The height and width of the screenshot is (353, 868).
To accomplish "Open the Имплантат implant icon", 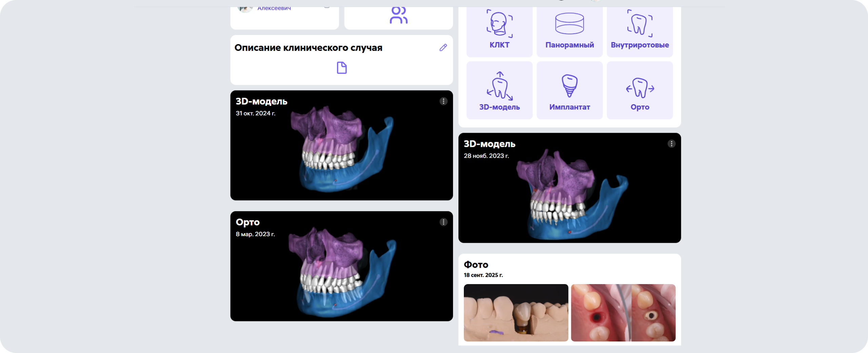I will click(569, 86).
